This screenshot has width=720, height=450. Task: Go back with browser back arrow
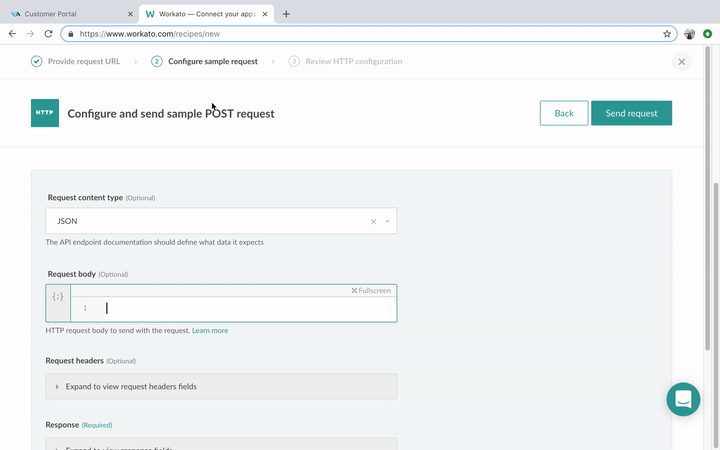(12, 34)
